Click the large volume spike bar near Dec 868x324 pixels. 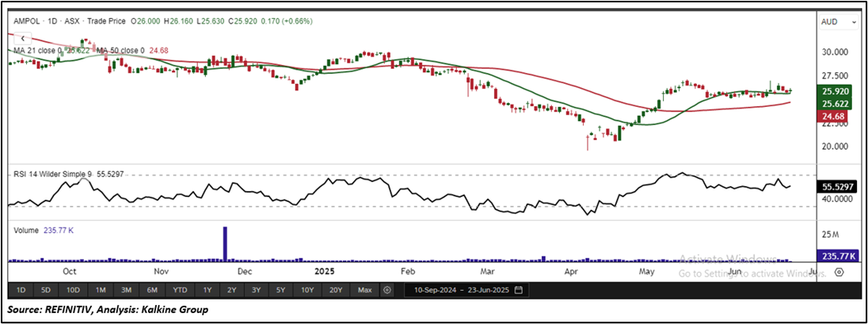coord(225,243)
